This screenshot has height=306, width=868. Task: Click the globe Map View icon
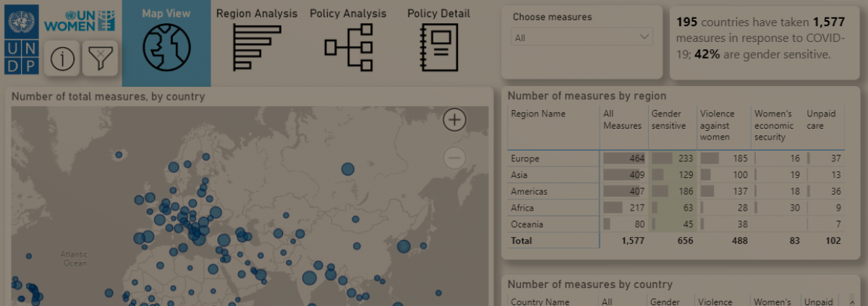pyautogui.click(x=166, y=48)
